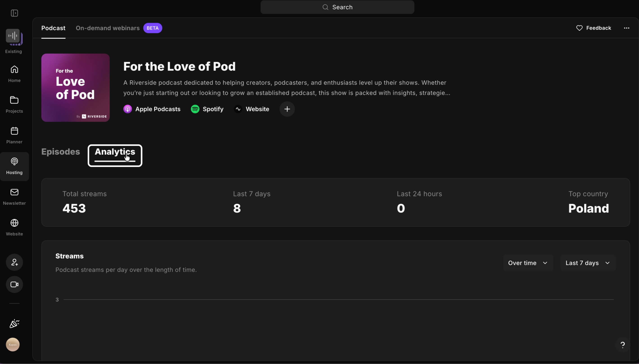Click the Feedback heart button
This screenshot has width=639, height=364.
[594, 28]
